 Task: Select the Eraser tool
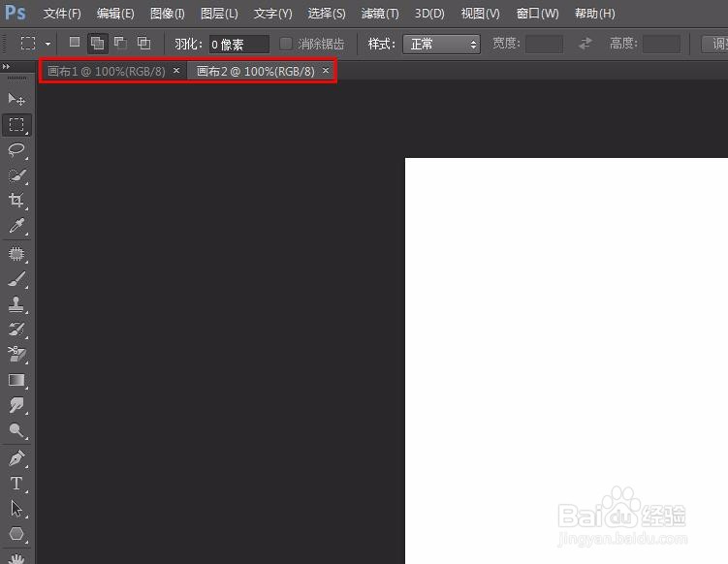(16, 354)
